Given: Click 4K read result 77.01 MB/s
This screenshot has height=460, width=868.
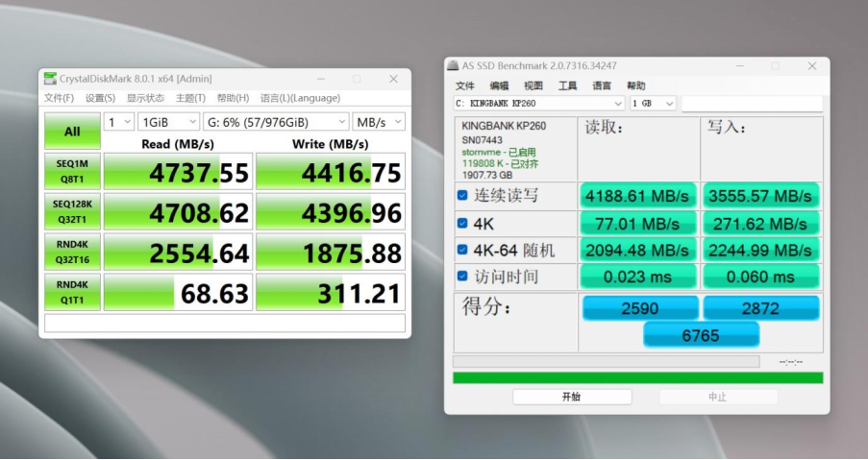Looking at the screenshot, I should (637, 224).
